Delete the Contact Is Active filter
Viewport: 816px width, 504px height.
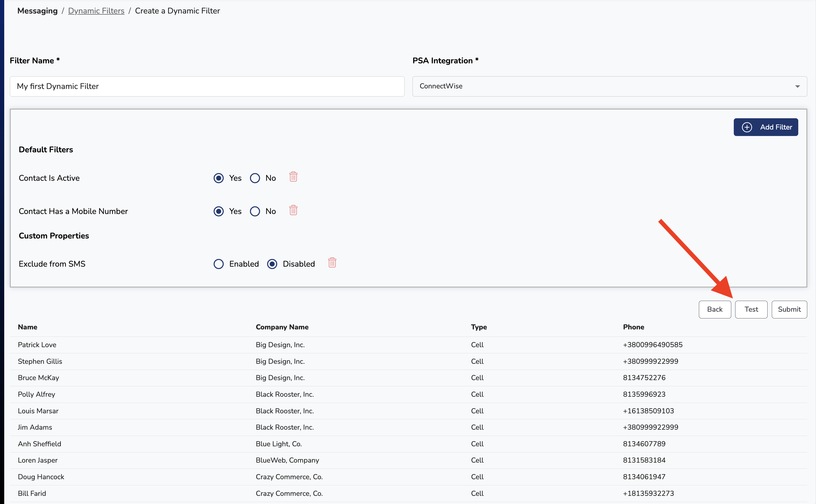[x=293, y=177]
